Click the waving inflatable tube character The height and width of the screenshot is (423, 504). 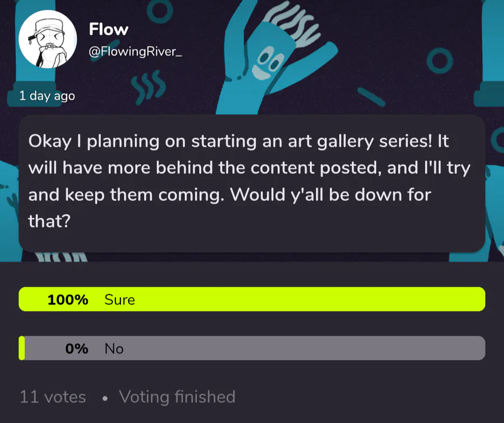click(x=270, y=58)
